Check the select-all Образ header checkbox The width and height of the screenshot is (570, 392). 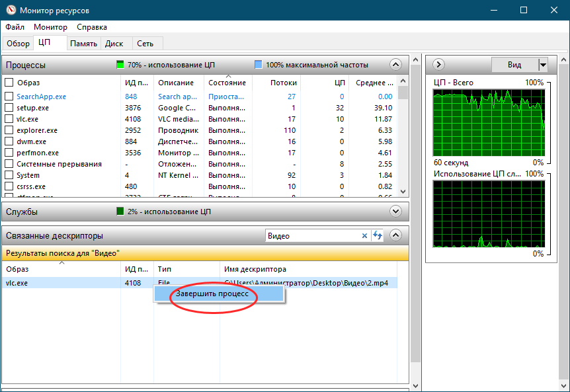coord(9,83)
